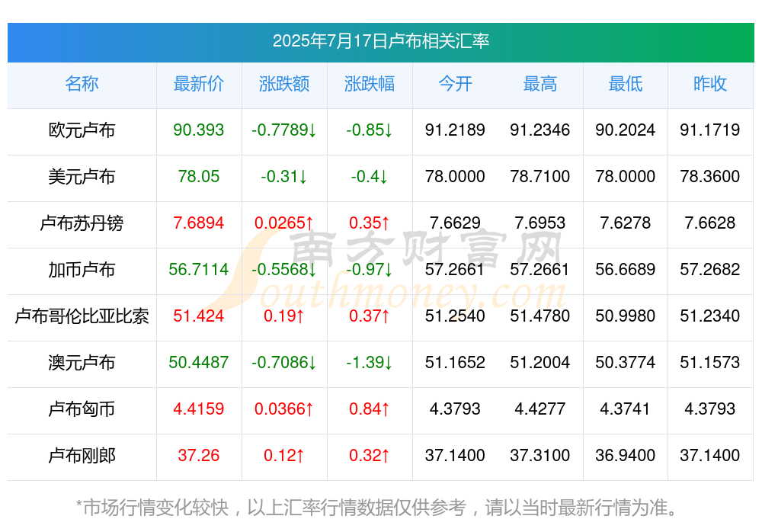
Task: Click change percent 0.32↑
Action: 370,455
